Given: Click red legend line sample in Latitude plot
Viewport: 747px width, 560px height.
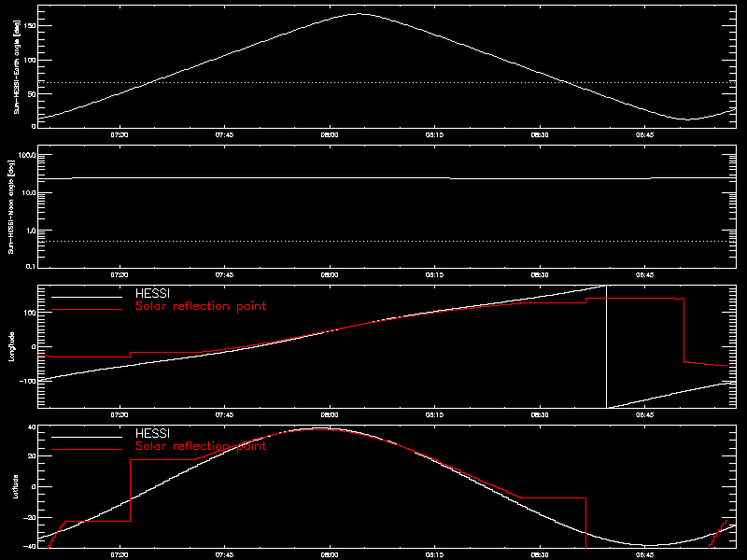Looking at the screenshot, I should click(x=87, y=450).
